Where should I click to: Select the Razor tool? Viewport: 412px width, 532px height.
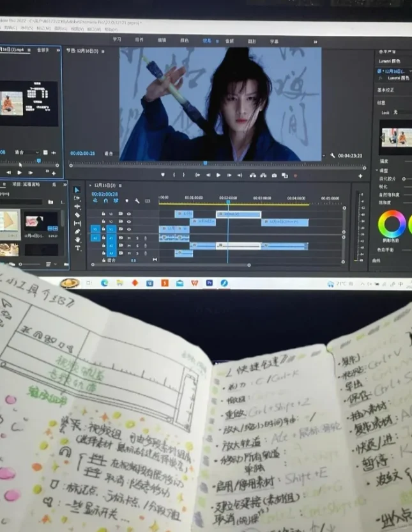click(77, 215)
